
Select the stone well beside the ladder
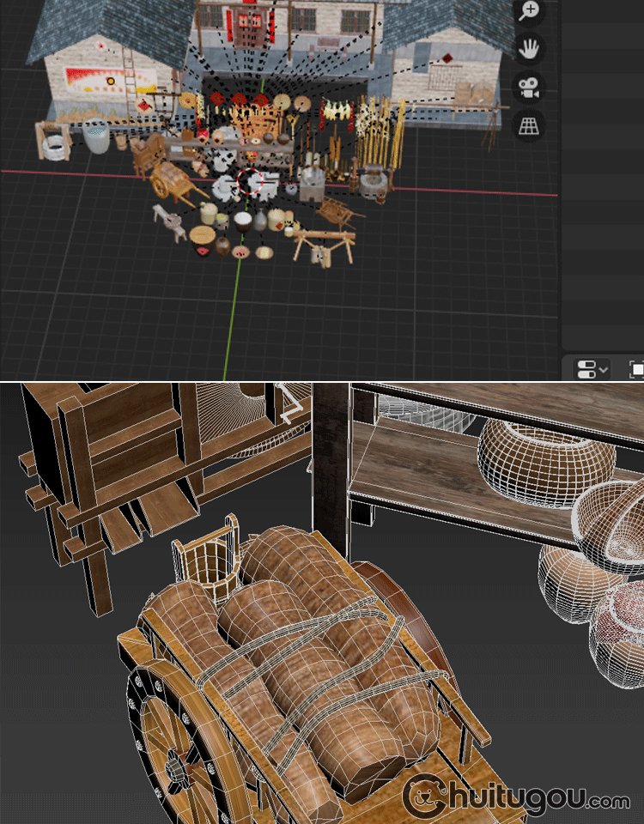pyautogui.click(x=53, y=142)
